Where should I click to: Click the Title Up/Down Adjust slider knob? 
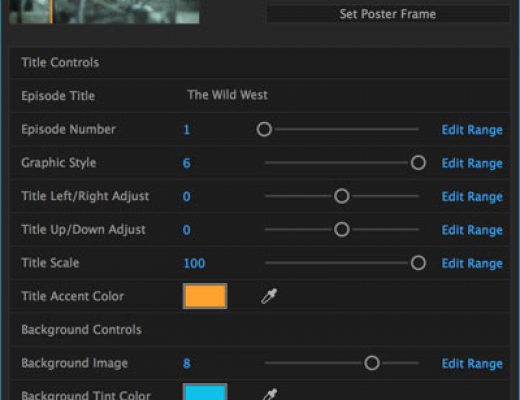(342, 229)
